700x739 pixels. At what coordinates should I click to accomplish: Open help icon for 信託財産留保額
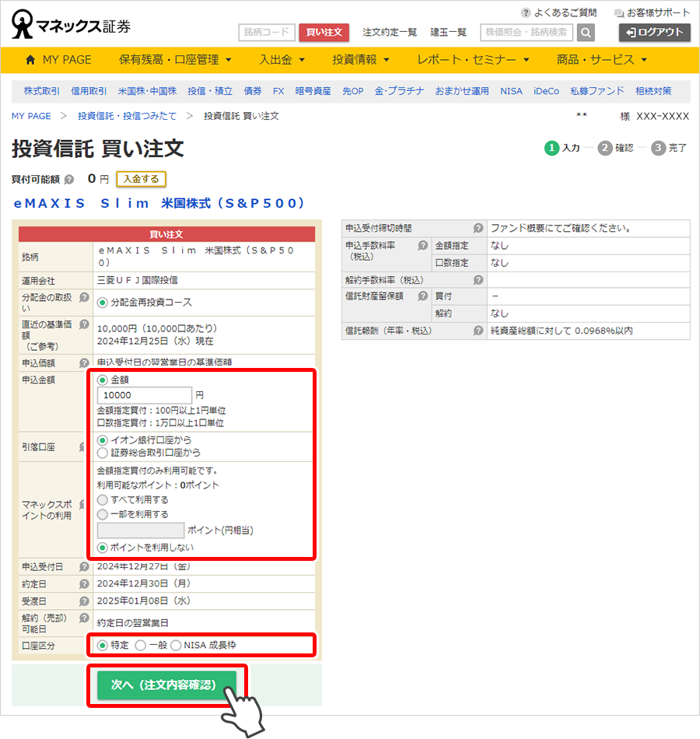pos(423,296)
